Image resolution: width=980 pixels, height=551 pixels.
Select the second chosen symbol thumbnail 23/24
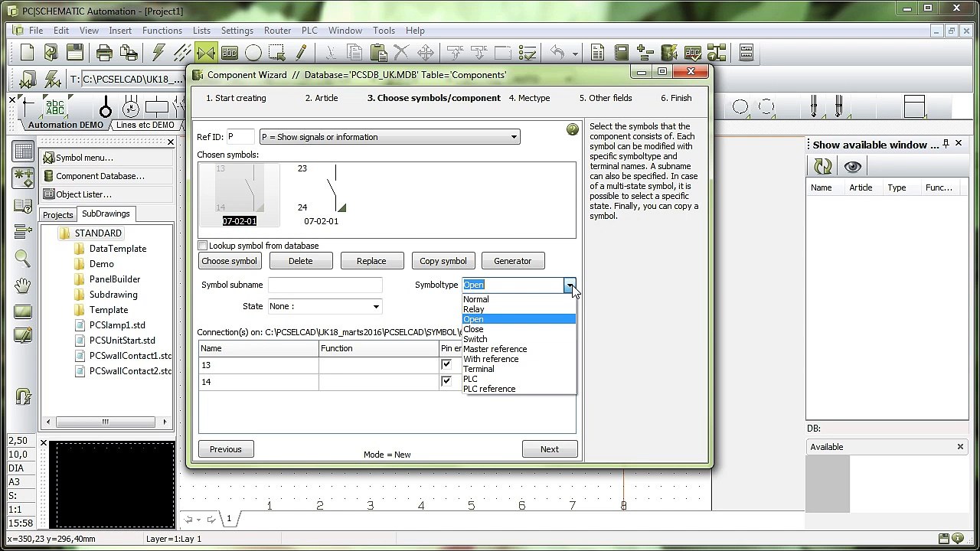tap(321, 195)
